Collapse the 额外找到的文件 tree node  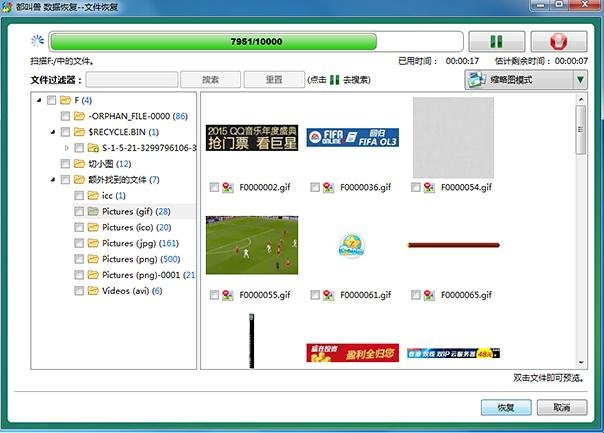click(x=53, y=180)
